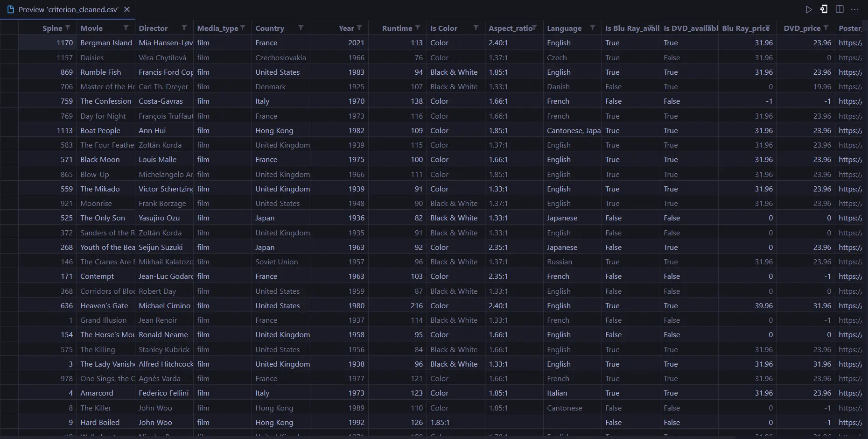This screenshot has height=439, width=868.
Task: Open filter for Language column
Action: 593,28
